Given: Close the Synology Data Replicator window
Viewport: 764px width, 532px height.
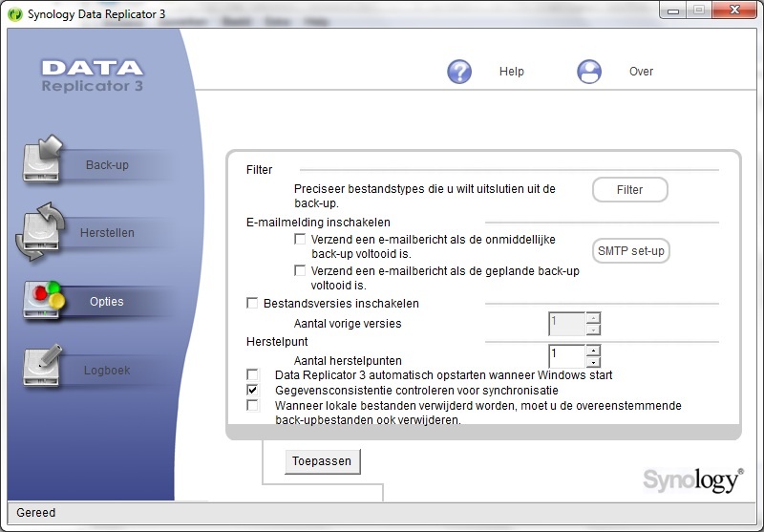Looking at the screenshot, I should [x=734, y=11].
